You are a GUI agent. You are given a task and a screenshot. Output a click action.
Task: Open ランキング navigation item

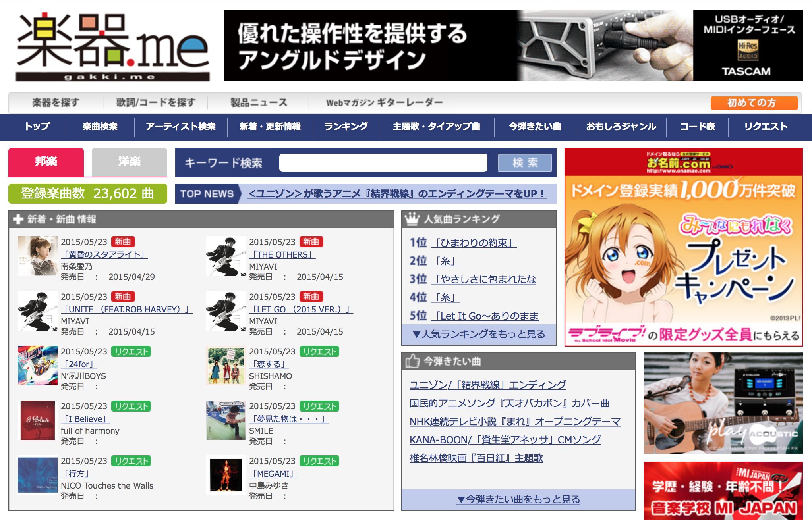[x=346, y=127]
